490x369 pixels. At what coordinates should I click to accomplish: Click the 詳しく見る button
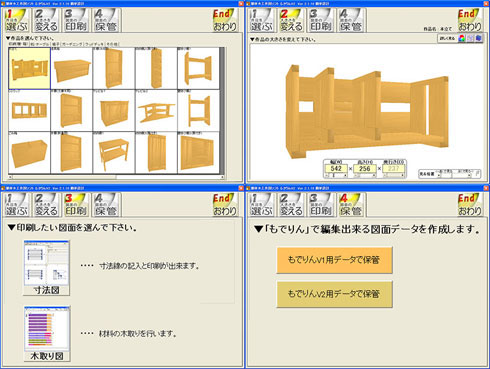(x=447, y=38)
